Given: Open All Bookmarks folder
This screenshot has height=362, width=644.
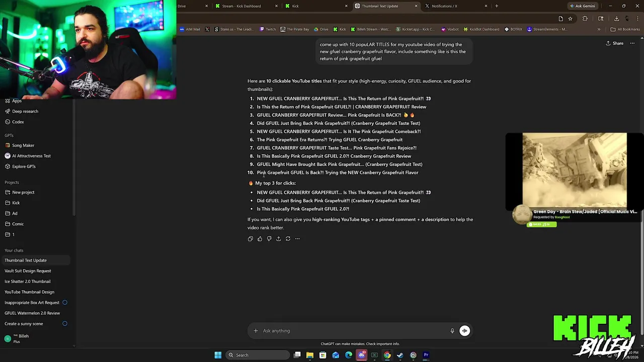Looking at the screenshot, I should tap(625, 29).
